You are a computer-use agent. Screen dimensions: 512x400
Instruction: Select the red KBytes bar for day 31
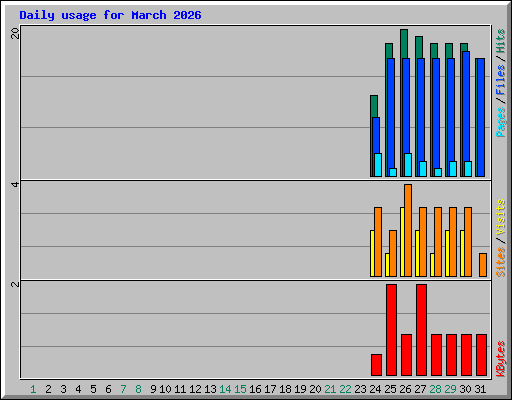481,355
